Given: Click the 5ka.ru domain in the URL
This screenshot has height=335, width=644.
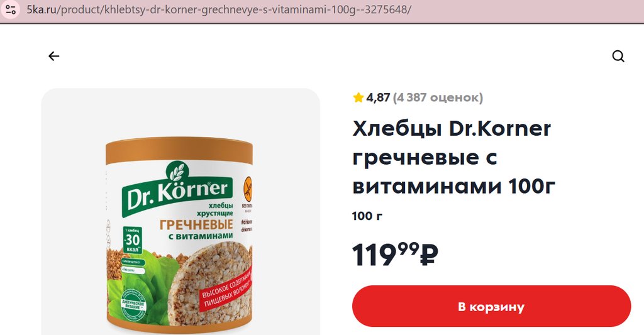Looking at the screenshot, I should click(42, 9).
